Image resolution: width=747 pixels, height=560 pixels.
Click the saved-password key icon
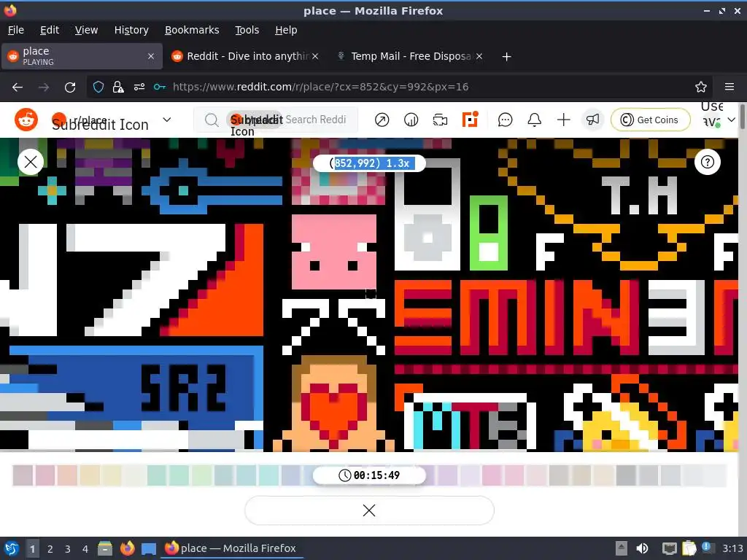pyautogui.click(x=160, y=87)
